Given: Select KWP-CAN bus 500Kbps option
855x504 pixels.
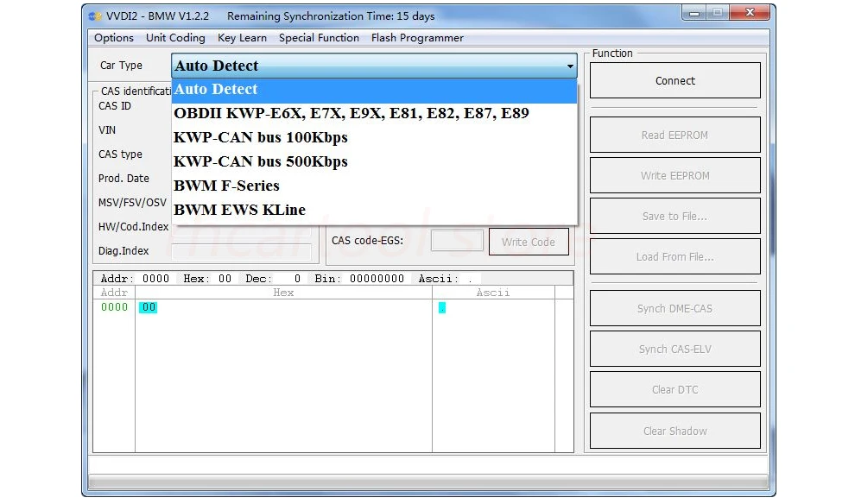Looking at the screenshot, I should point(374,161).
